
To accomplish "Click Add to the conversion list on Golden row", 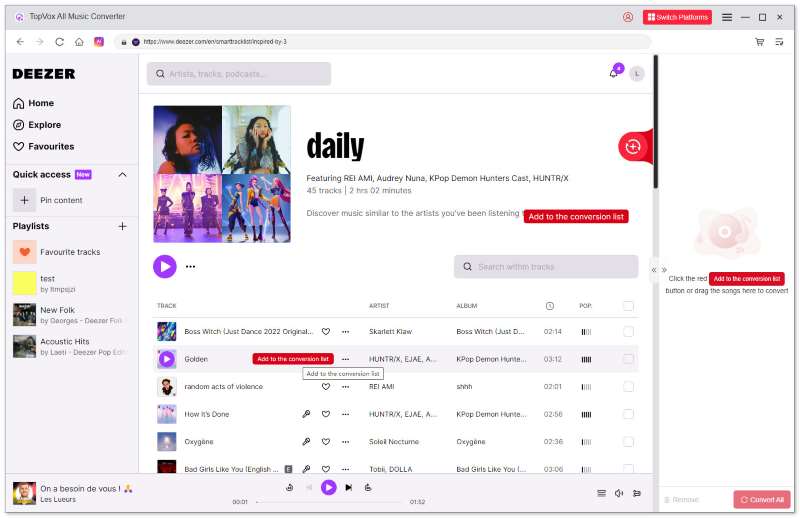I will 293,359.
